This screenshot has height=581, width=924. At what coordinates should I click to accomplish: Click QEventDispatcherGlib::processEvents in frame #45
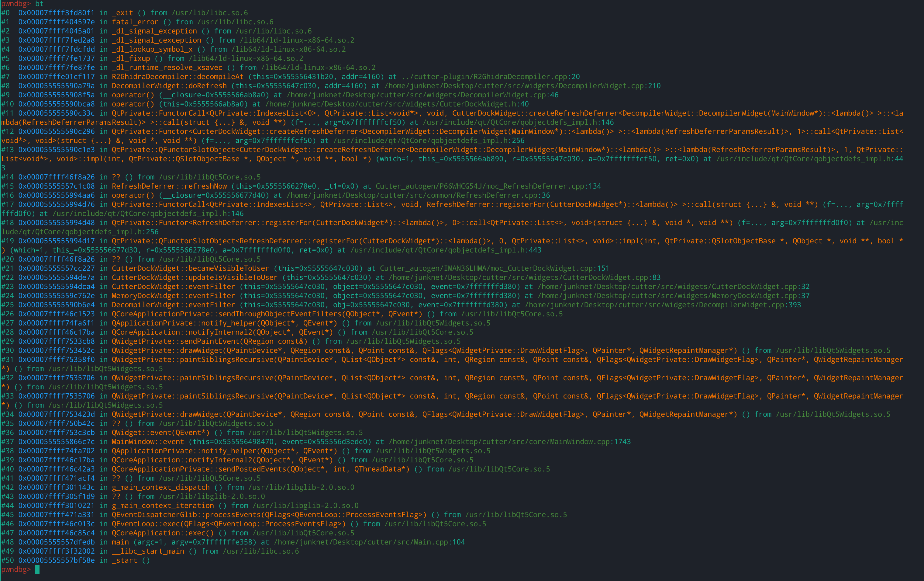(x=186, y=515)
